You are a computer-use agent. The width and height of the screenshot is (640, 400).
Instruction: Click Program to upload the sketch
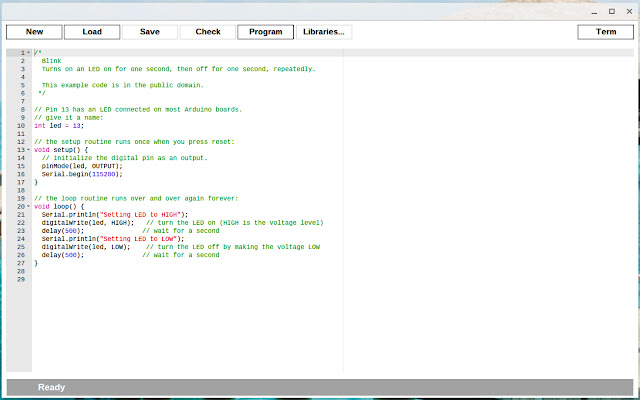point(265,32)
